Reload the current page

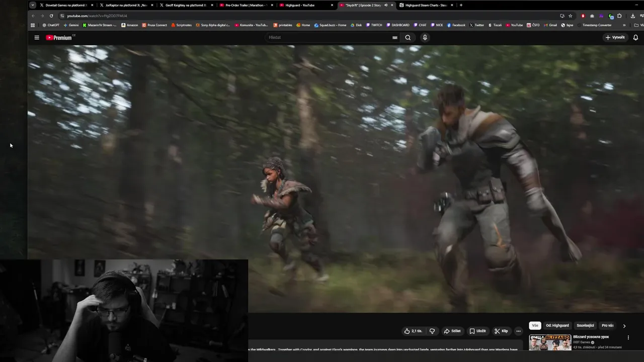click(51, 16)
